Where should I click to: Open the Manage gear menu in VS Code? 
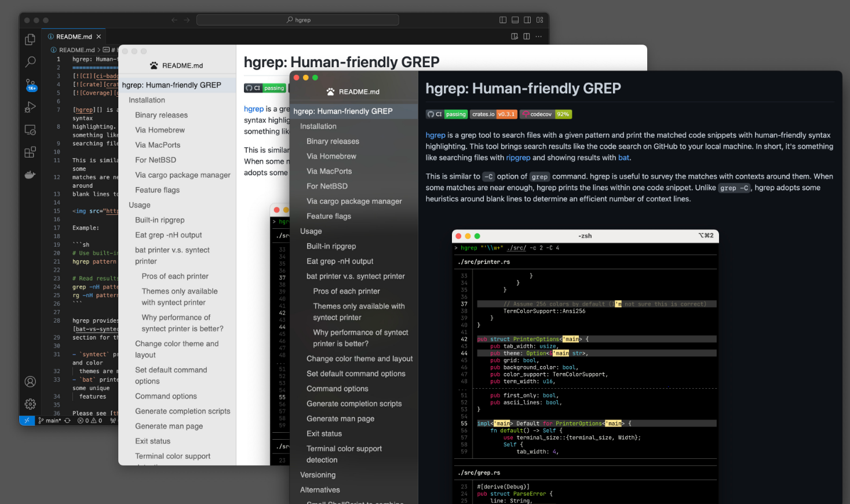(30, 404)
